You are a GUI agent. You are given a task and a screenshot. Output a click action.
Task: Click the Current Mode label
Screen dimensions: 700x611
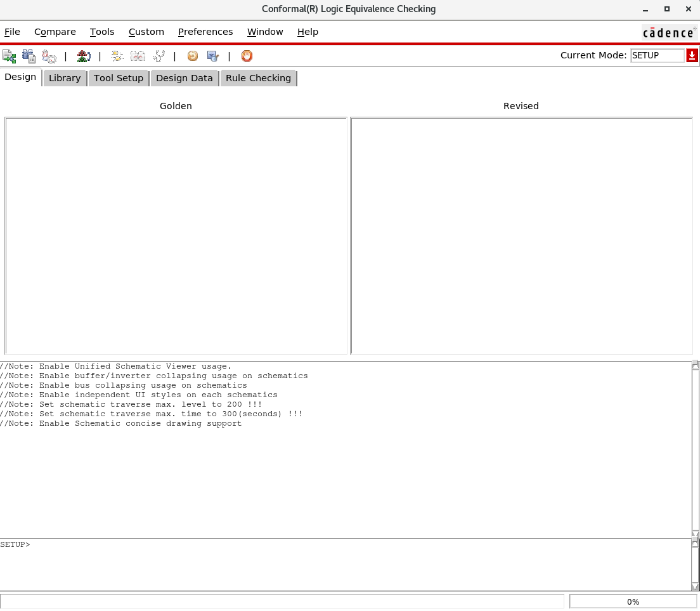593,55
